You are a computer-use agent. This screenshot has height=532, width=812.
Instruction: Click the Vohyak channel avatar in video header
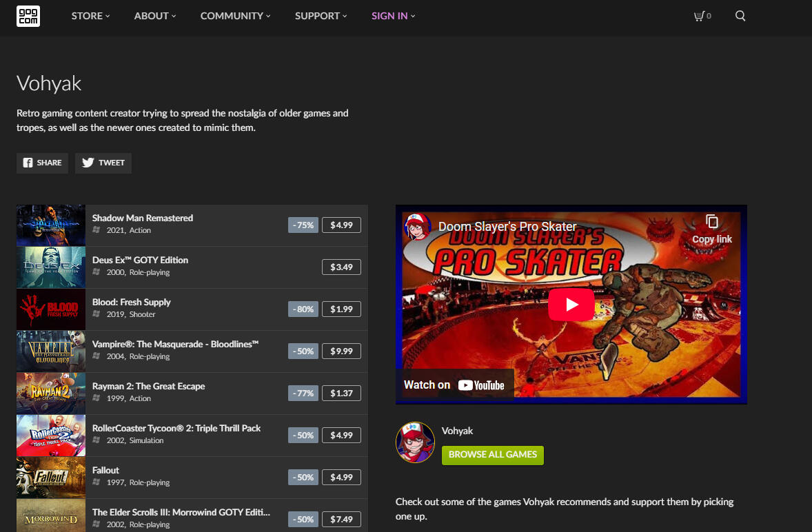pos(418,227)
